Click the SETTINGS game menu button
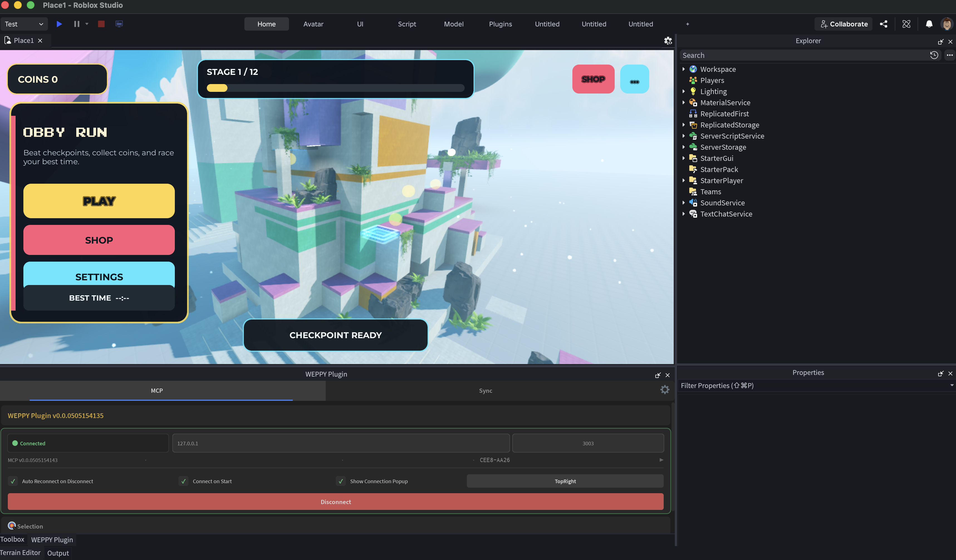956x560 pixels. 99,274
